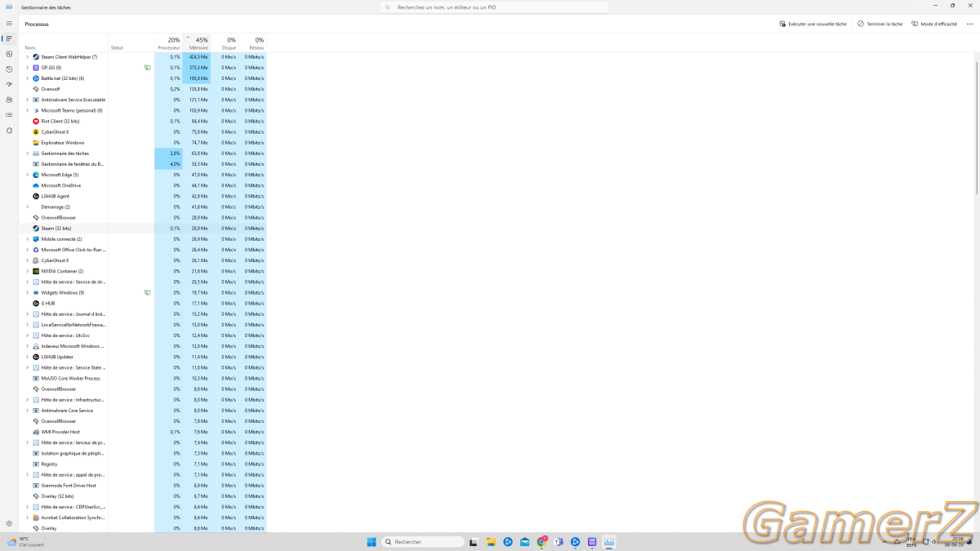Expand the Microsoft Edge group

pos(27,175)
